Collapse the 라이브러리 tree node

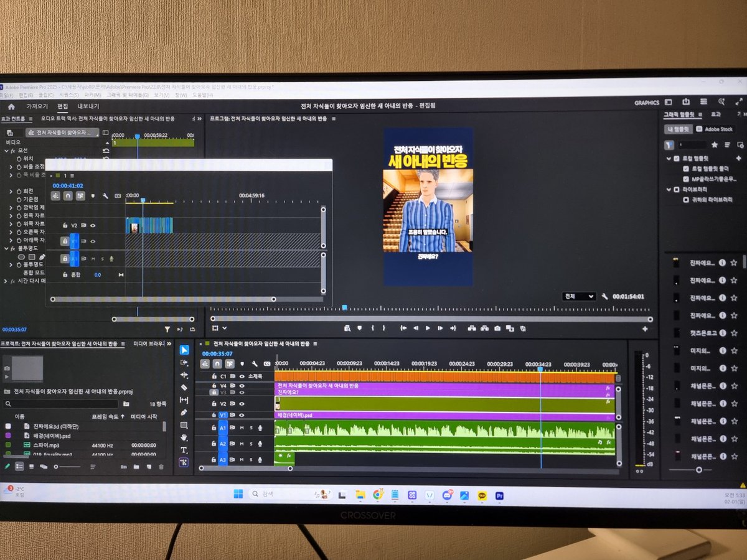(669, 189)
